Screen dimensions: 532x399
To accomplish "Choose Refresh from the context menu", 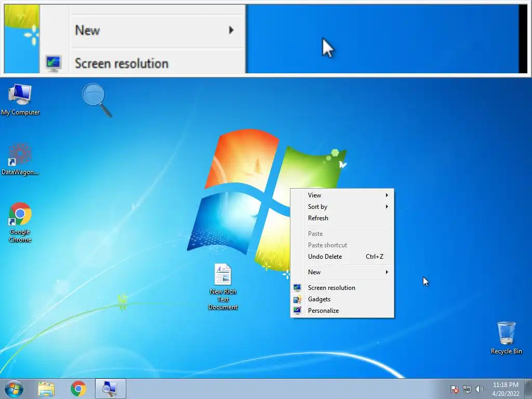I will pos(342,218).
